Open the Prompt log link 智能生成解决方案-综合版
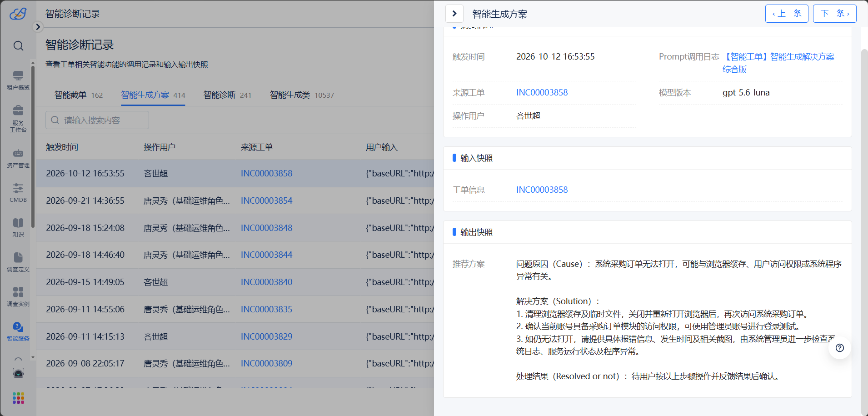868x416 pixels. [x=780, y=63]
